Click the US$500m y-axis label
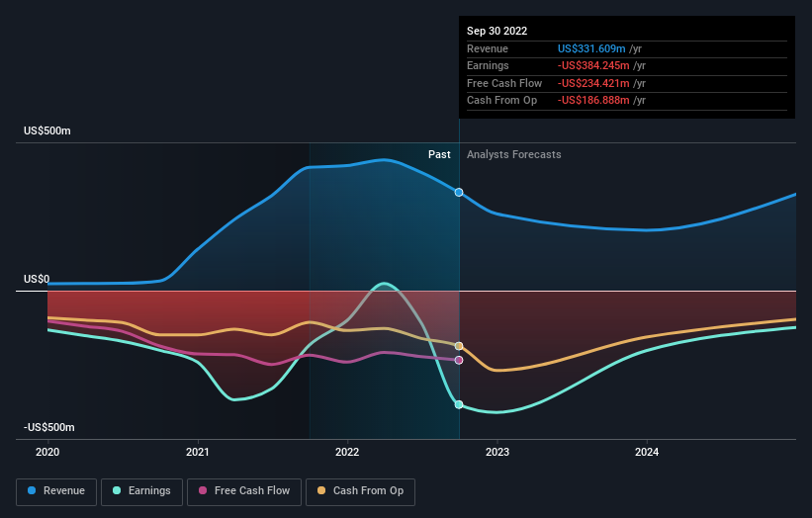Screen dimensions: 812x518 point(47,130)
